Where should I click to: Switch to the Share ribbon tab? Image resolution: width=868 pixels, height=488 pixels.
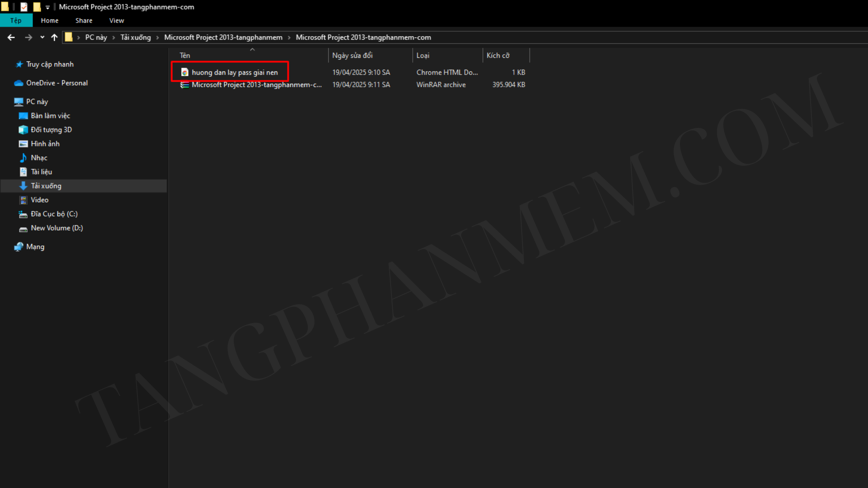pos(84,20)
